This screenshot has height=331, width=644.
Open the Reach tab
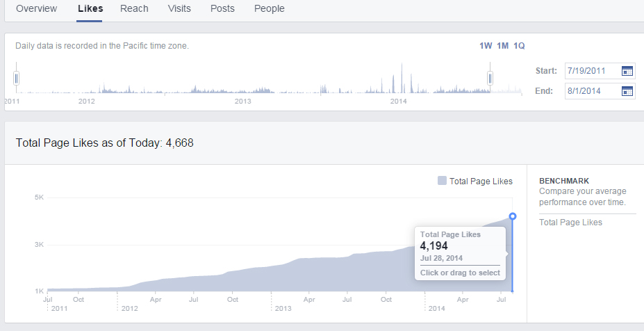coord(134,9)
